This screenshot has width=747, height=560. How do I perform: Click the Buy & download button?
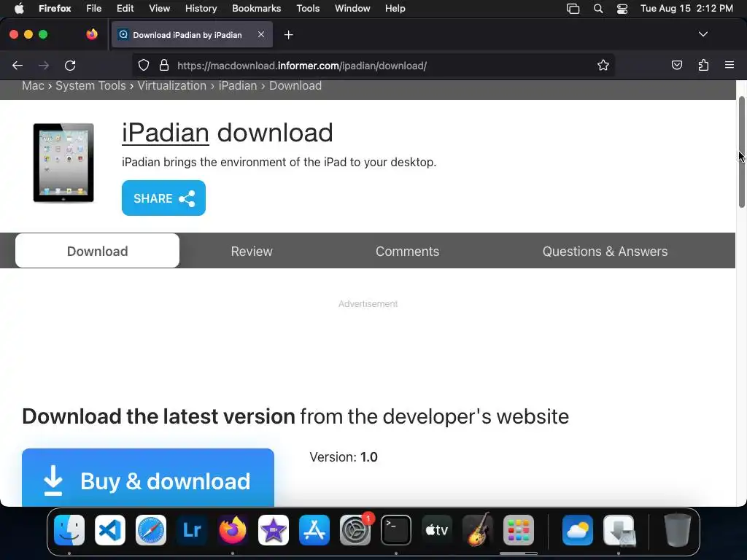coord(147,478)
